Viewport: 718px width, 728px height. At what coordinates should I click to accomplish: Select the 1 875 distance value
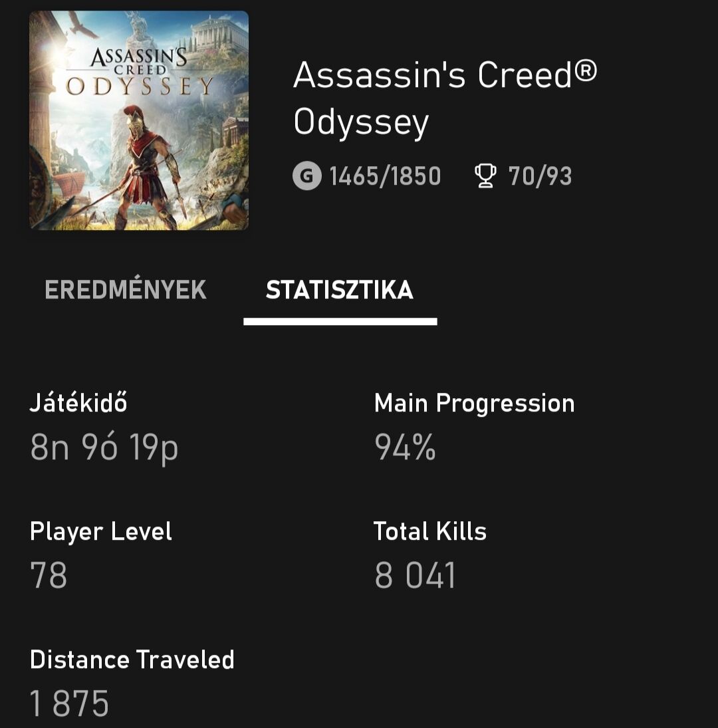(69, 703)
